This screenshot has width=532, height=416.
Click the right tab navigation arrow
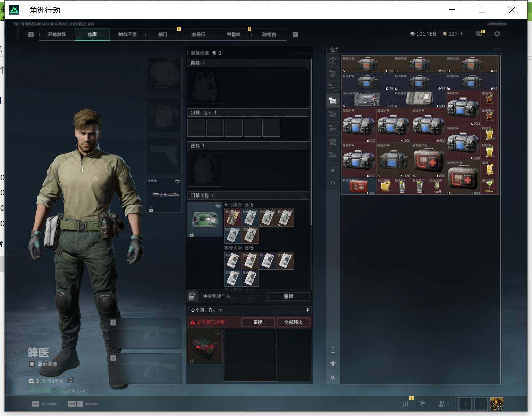295,34
